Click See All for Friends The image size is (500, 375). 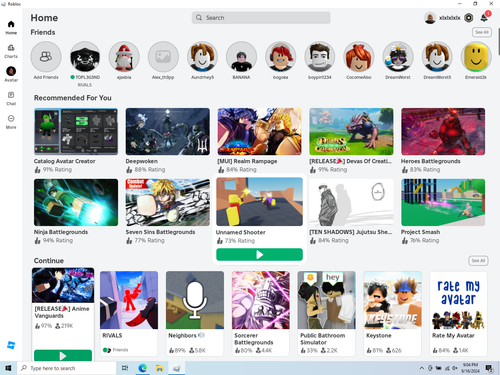482,32
